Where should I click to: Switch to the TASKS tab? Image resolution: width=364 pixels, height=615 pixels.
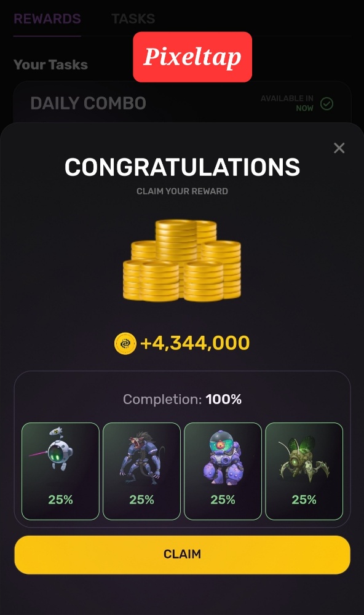(133, 18)
